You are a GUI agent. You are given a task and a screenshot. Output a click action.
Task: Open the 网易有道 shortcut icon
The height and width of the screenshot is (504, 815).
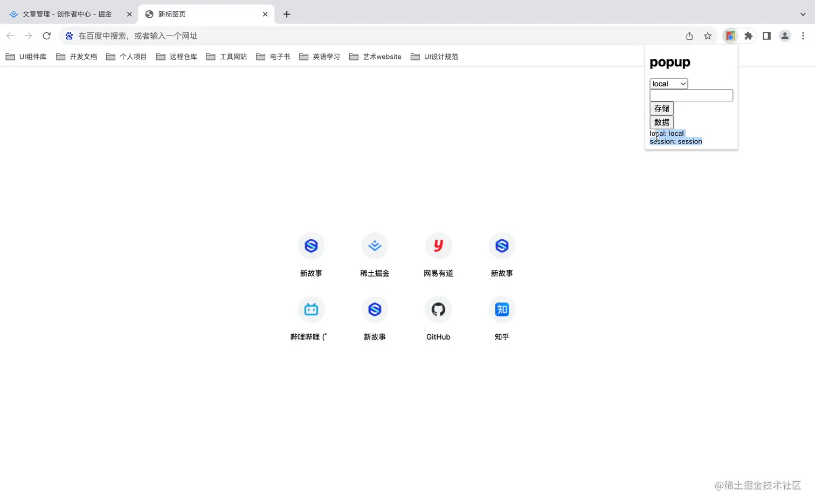438,245
